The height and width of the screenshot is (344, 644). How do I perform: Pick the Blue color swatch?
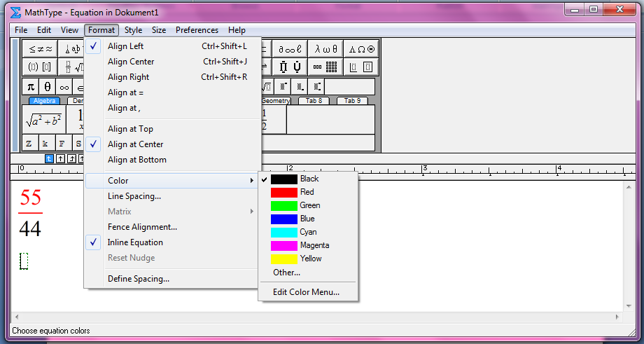283,219
